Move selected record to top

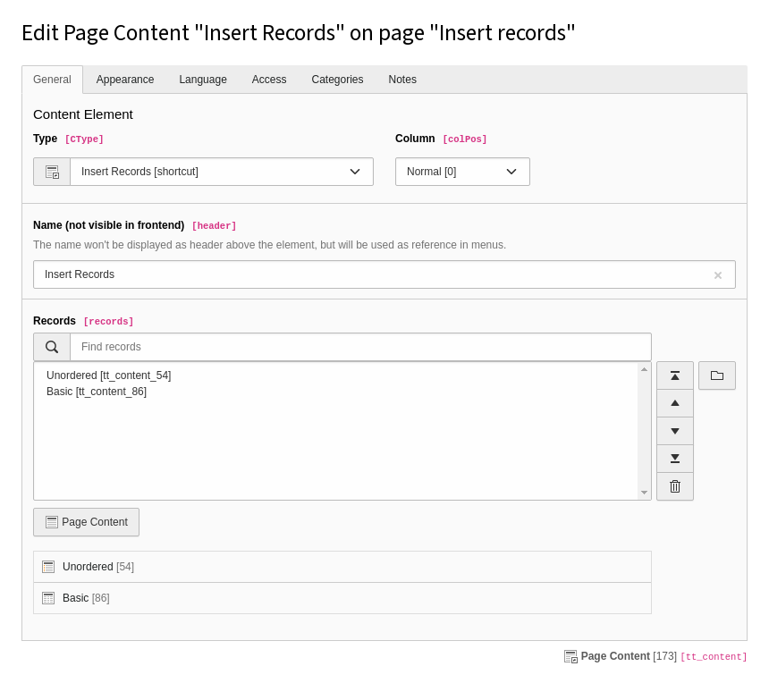coord(674,375)
